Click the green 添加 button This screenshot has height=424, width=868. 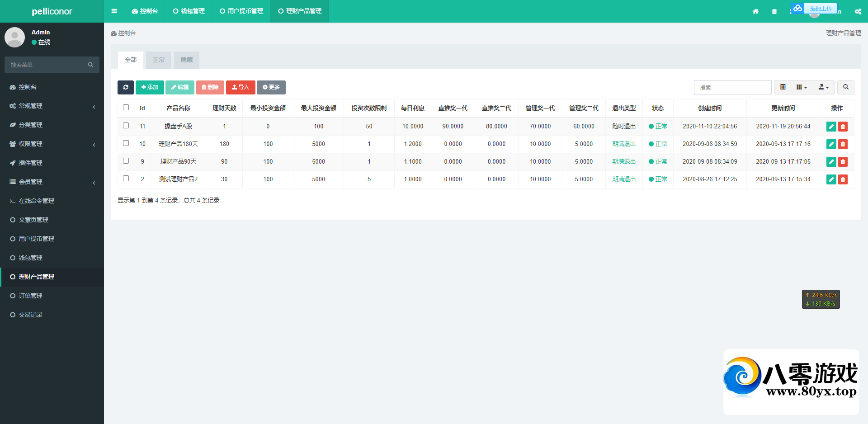[x=150, y=87]
